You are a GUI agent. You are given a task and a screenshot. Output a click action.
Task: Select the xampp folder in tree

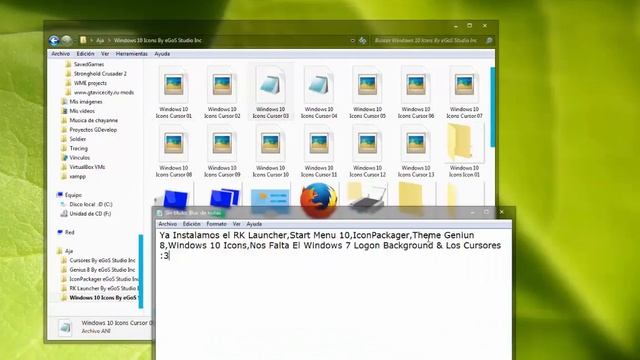[73, 176]
